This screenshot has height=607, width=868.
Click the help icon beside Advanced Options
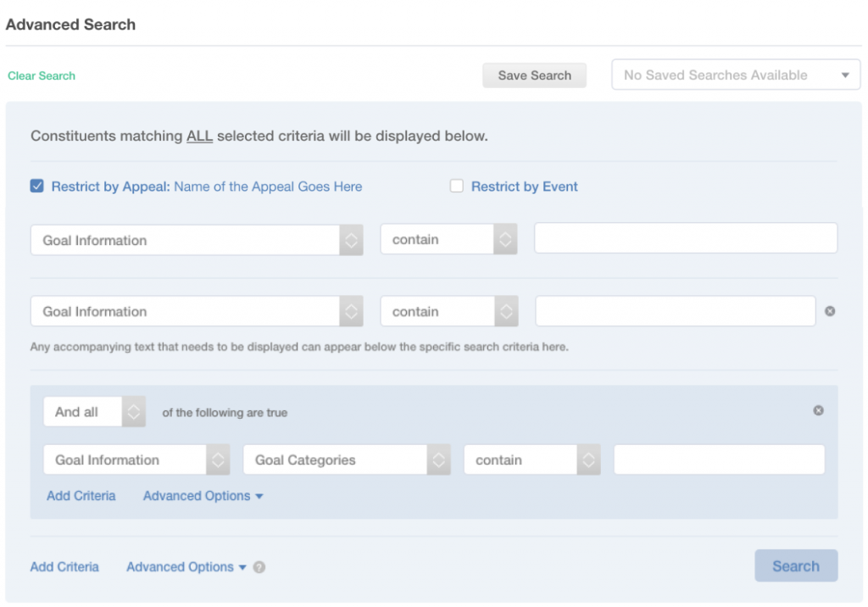pyautogui.click(x=260, y=567)
